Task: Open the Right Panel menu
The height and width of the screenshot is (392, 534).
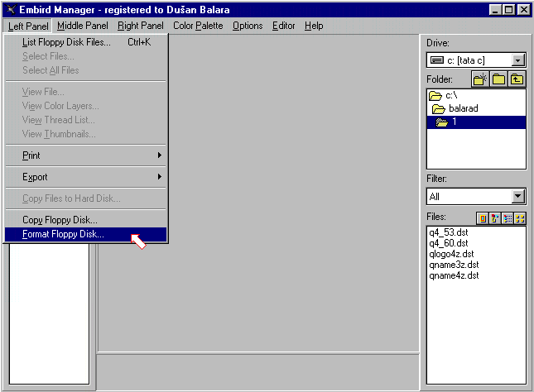Action: point(140,26)
